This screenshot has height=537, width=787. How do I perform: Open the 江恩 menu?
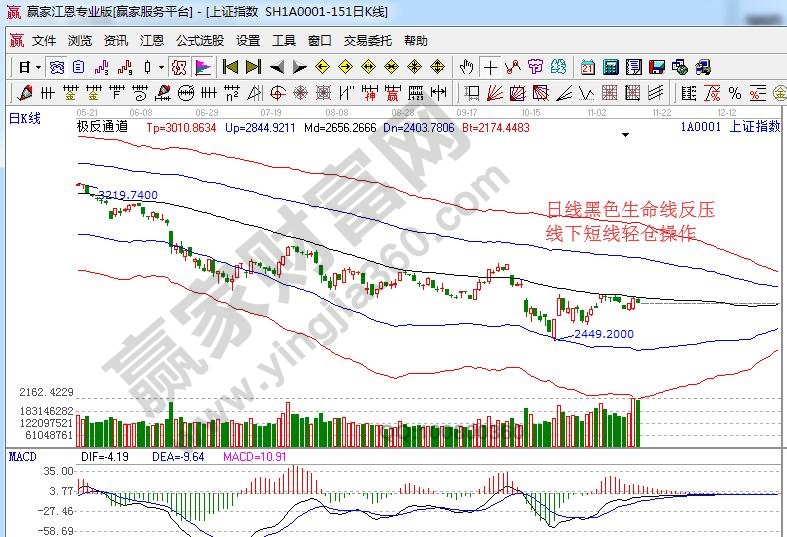point(152,41)
